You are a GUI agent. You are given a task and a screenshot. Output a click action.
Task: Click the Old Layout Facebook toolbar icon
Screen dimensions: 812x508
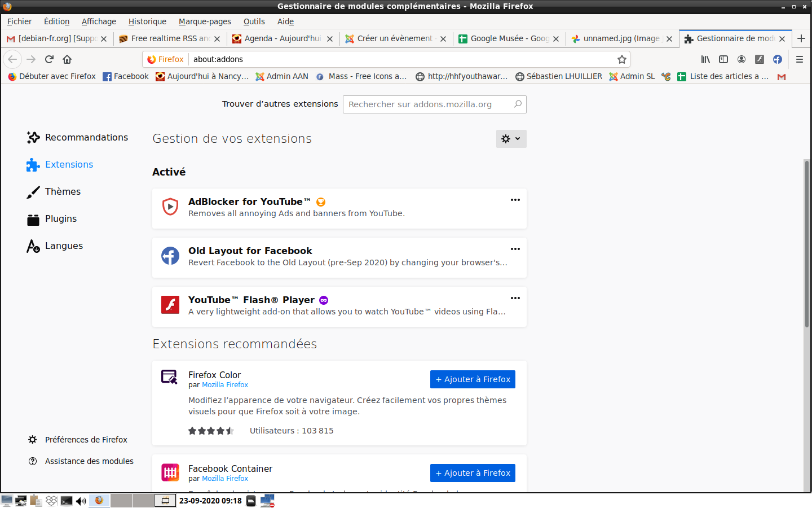[778, 59]
